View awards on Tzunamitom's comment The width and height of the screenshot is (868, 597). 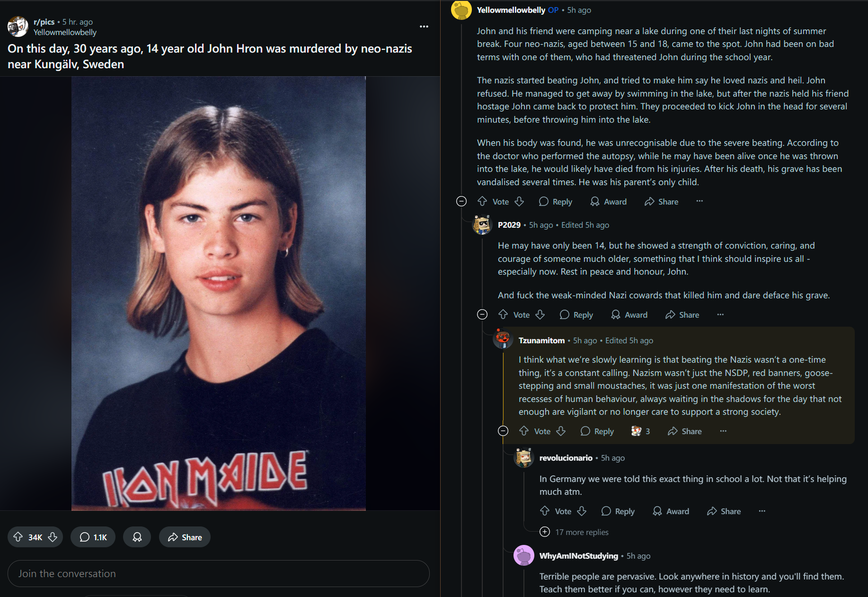(640, 431)
